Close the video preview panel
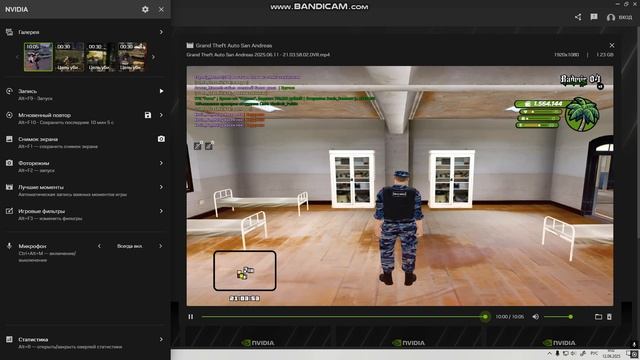640x360 pixels. 611,45
